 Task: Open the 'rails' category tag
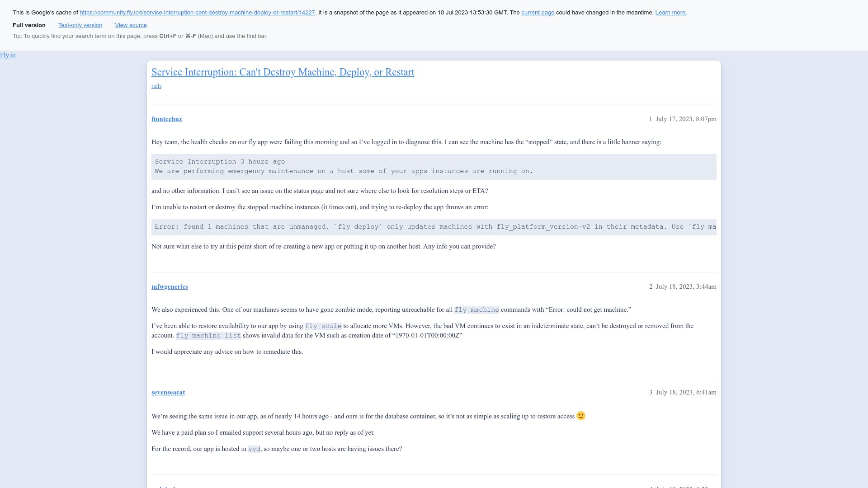156,86
